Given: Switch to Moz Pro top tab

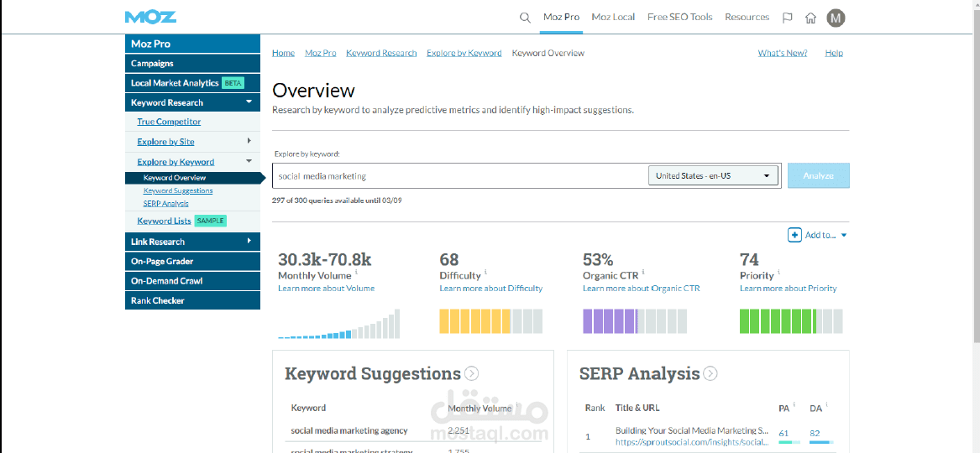Looking at the screenshot, I should pos(561,18).
